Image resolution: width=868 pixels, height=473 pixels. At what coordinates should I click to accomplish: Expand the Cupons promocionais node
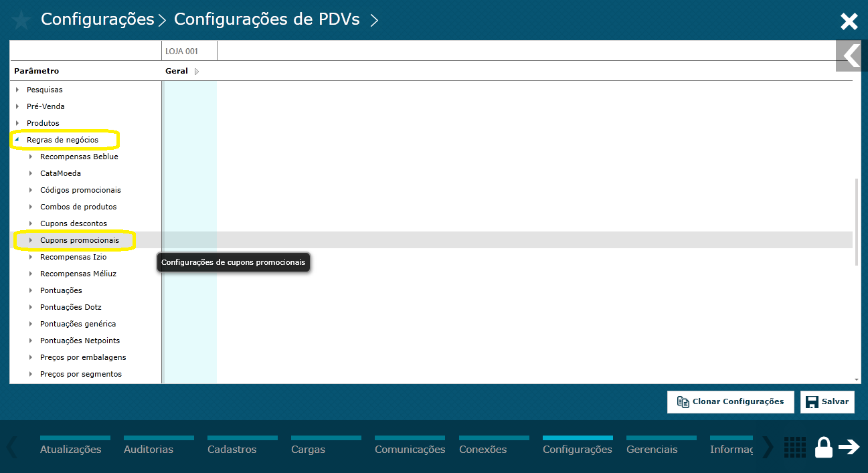coord(29,240)
